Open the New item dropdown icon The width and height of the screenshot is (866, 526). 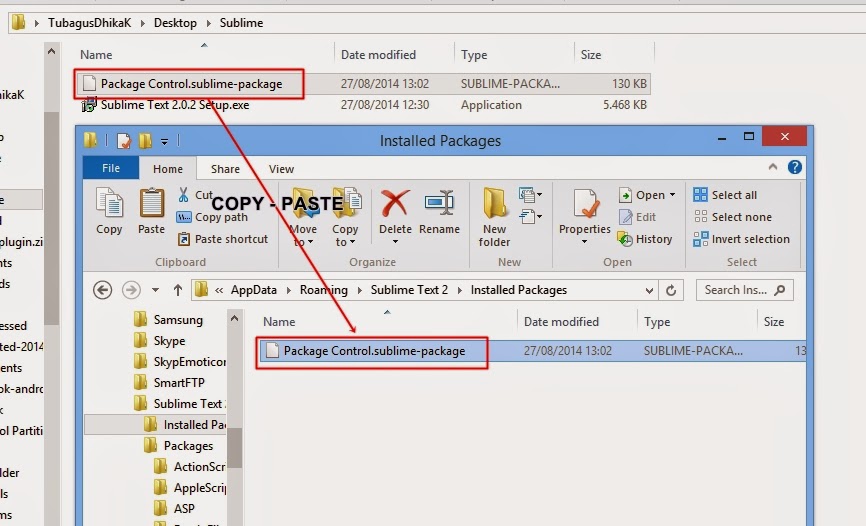pos(530,194)
